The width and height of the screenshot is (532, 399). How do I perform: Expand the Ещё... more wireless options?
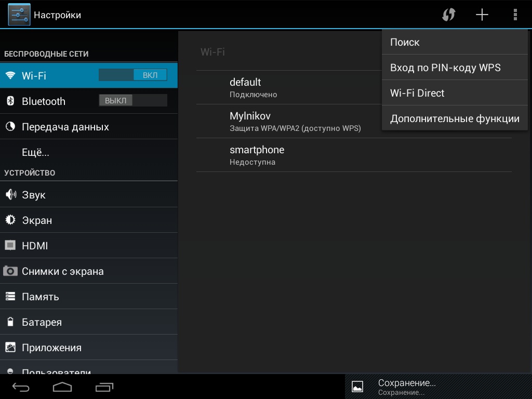(88, 153)
